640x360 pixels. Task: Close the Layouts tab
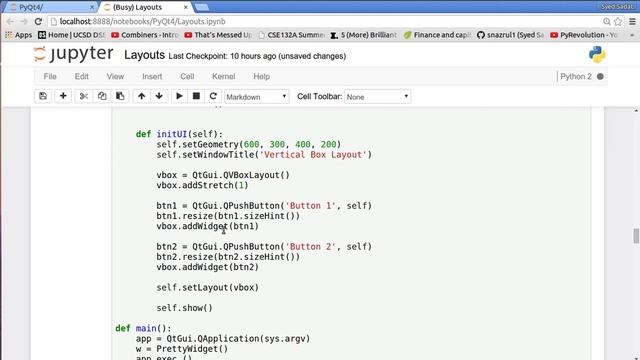coord(186,7)
